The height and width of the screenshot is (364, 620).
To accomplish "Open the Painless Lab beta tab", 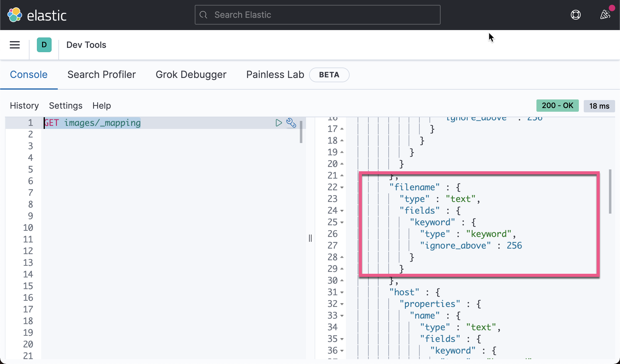I will click(275, 74).
